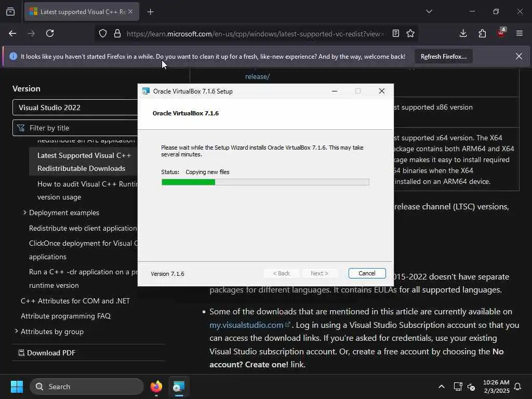The height and width of the screenshot is (399, 532).
Task: Click the Download PDF button
Action: click(x=47, y=353)
